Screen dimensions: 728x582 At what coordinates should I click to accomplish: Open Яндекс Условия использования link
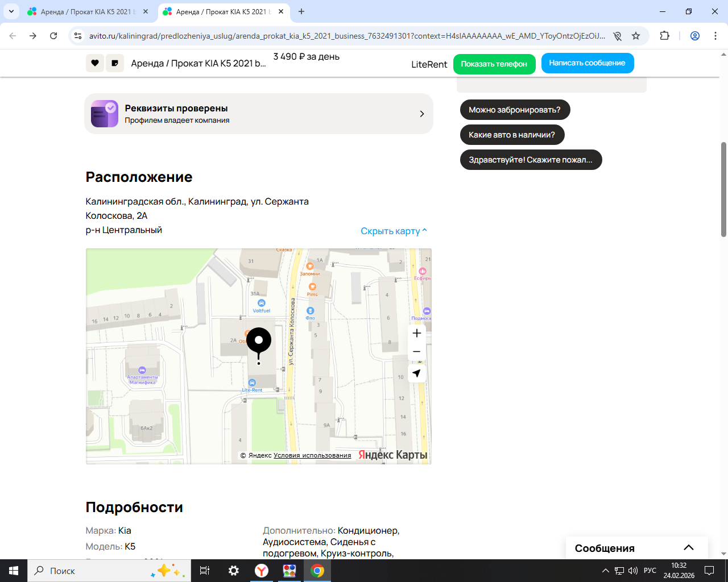(312, 455)
